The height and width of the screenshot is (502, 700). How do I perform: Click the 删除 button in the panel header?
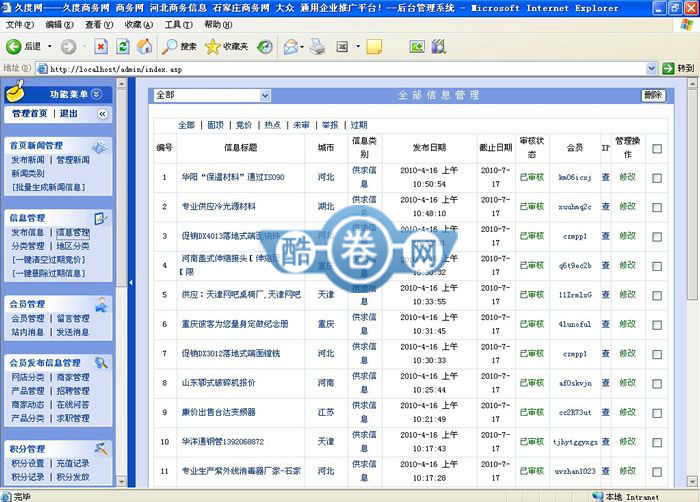coord(653,95)
